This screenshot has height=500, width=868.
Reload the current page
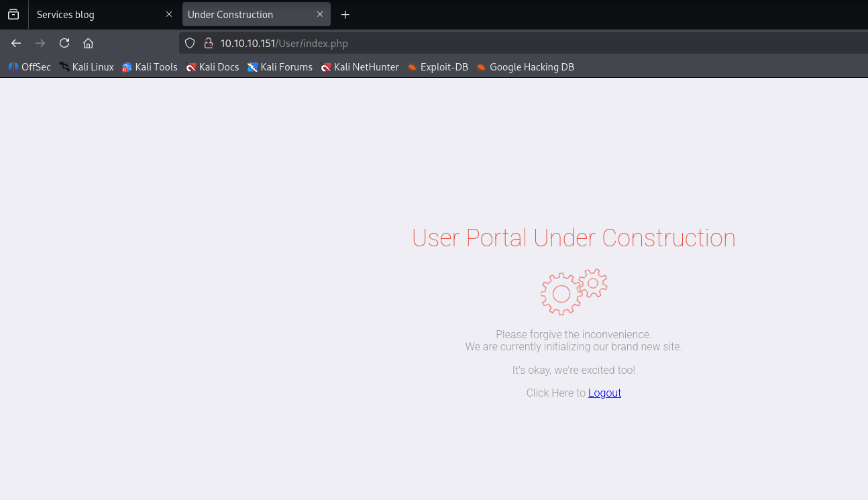click(x=64, y=43)
